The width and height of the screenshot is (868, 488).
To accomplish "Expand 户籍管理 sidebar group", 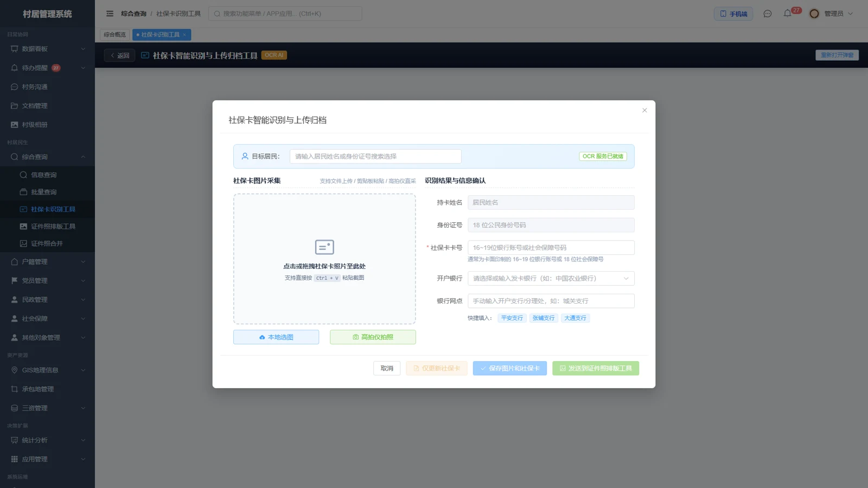I will 47,262.
